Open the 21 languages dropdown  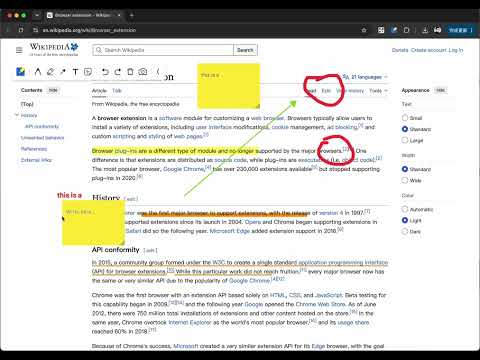click(x=365, y=77)
